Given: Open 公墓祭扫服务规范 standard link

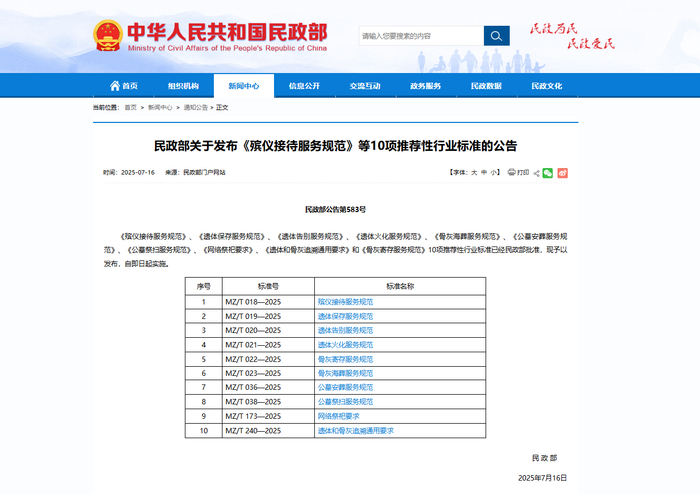Looking at the screenshot, I should pos(345,402).
